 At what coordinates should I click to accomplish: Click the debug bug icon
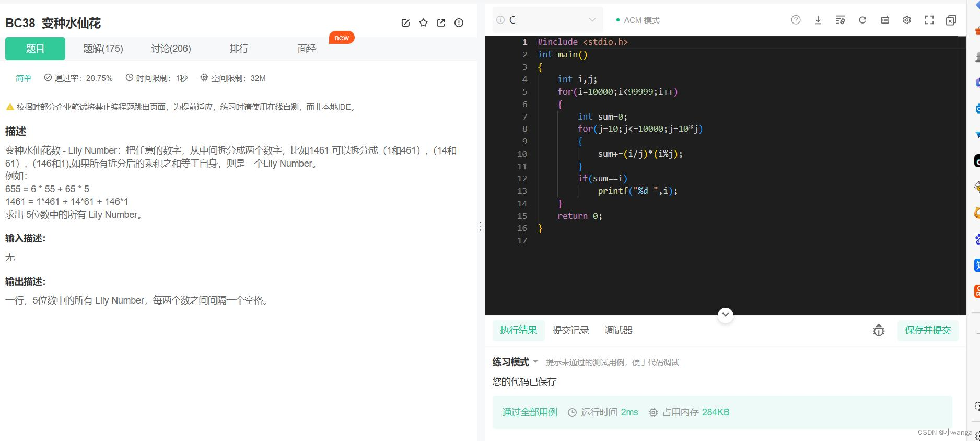879,330
